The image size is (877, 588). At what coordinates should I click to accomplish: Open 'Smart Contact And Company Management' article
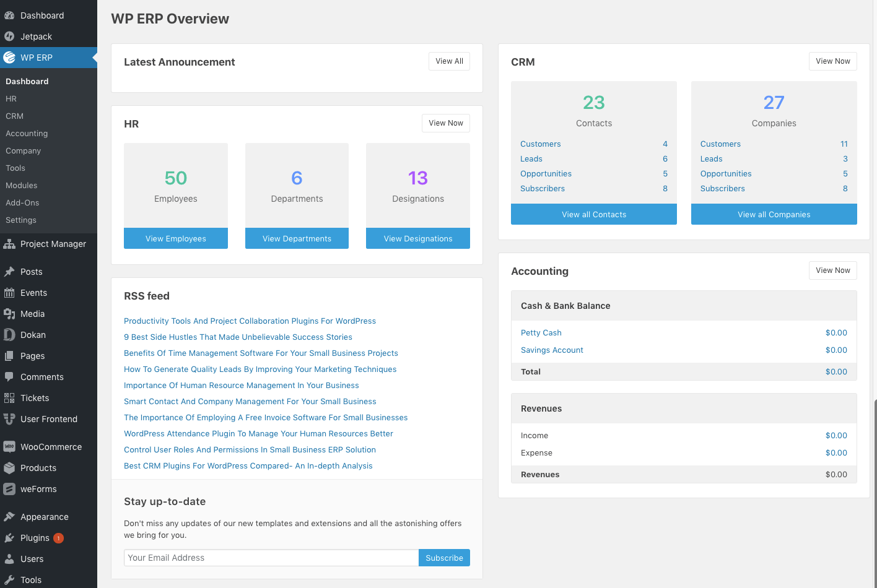click(250, 402)
